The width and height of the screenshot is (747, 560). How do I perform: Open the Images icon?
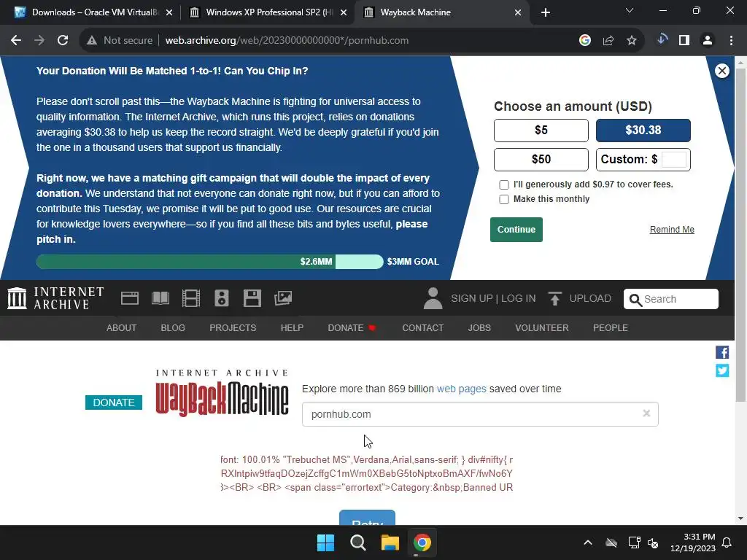click(x=283, y=298)
